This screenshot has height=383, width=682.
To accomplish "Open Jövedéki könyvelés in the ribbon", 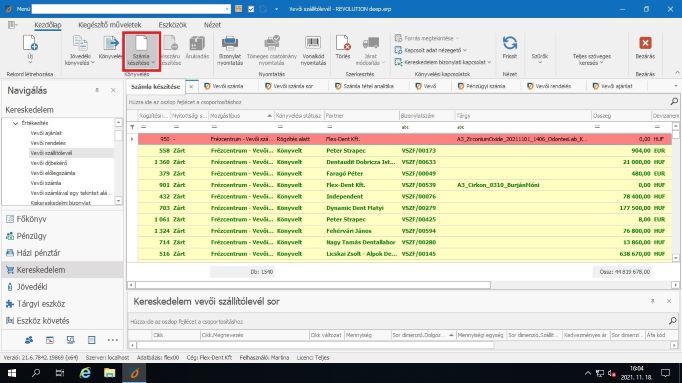I will point(80,50).
